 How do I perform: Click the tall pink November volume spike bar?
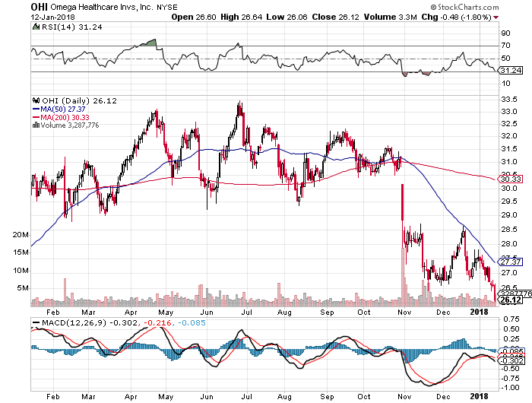coord(403,278)
